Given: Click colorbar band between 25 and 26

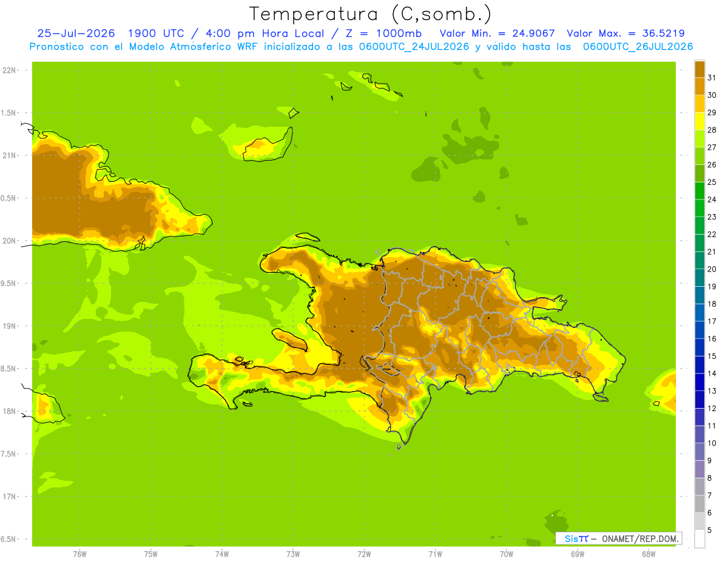Looking at the screenshot, I should 699,173.
